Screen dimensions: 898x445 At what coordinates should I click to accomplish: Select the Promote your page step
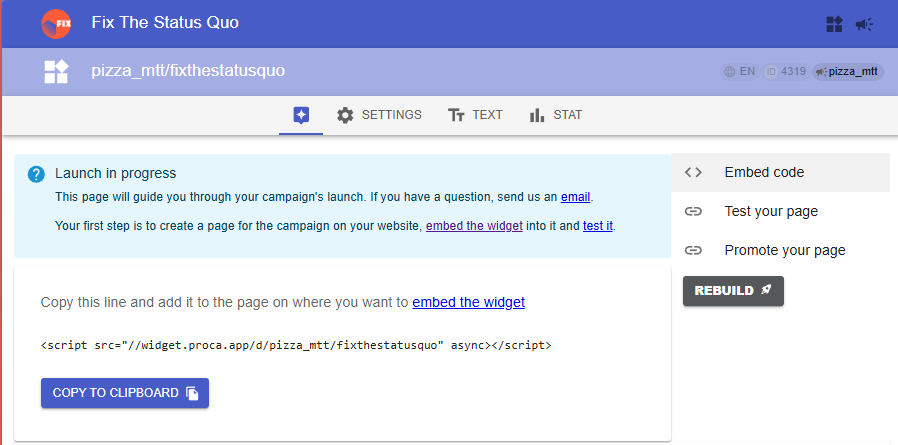(781, 250)
